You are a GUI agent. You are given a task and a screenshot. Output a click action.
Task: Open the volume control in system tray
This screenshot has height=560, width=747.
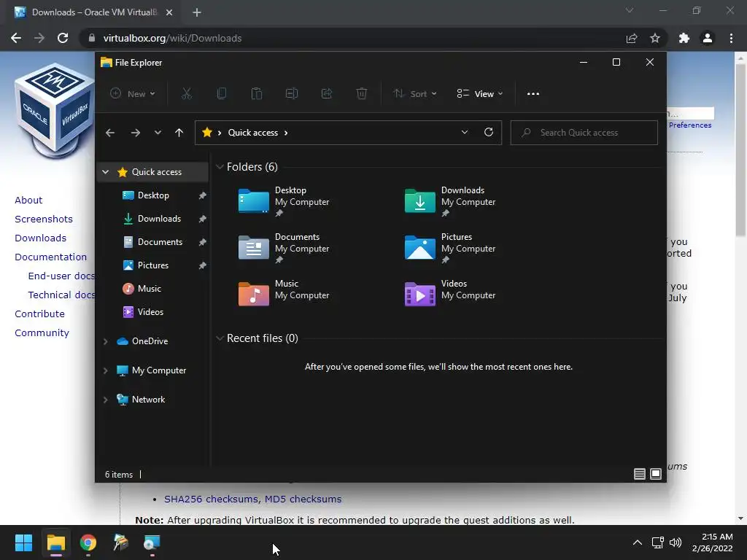click(x=675, y=542)
